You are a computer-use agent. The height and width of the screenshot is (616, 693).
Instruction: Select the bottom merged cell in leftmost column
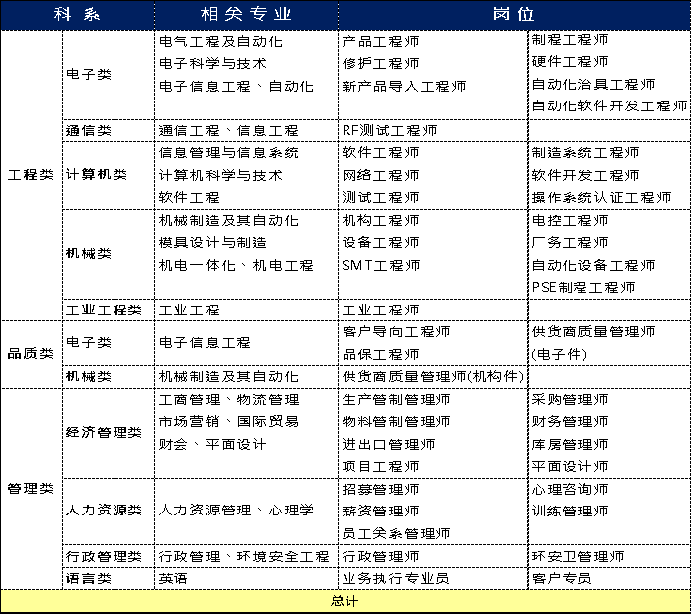pos(31,488)
